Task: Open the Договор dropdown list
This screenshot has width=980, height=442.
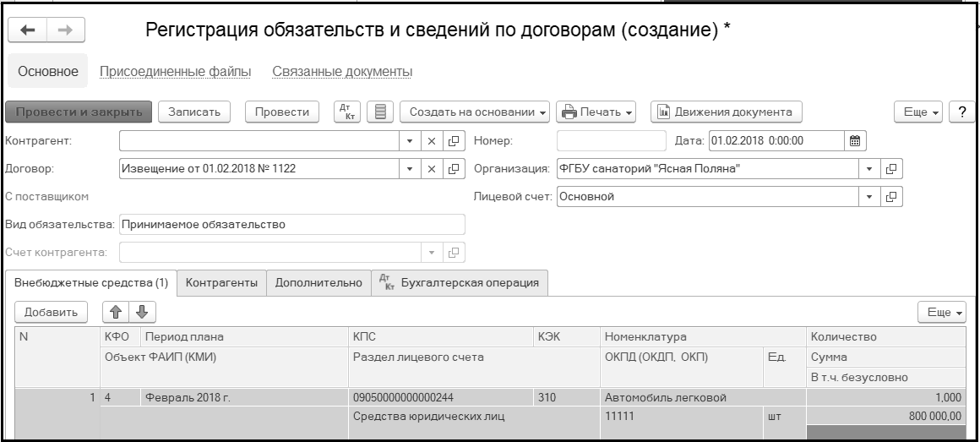Action: click(x=410, y=169)
